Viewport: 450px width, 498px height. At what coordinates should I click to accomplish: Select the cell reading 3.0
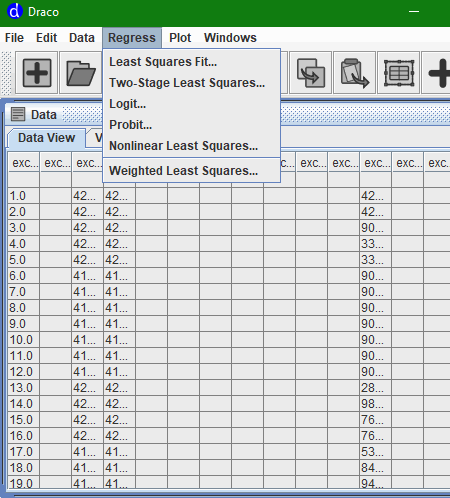(23, 228)
